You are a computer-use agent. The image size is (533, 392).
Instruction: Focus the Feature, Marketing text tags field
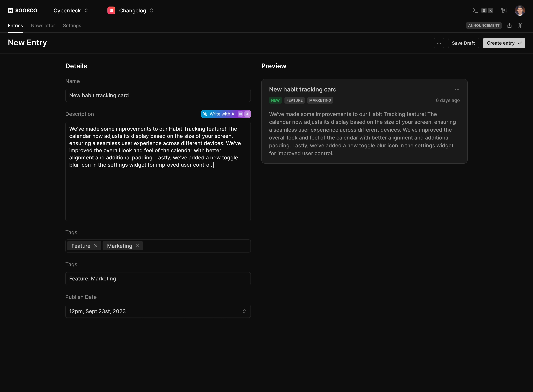(158, 279)
